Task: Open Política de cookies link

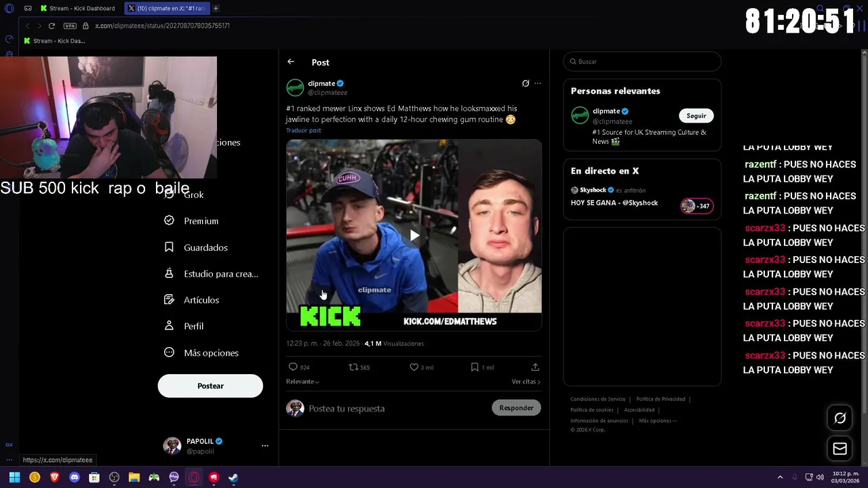Action: (592, 410)
